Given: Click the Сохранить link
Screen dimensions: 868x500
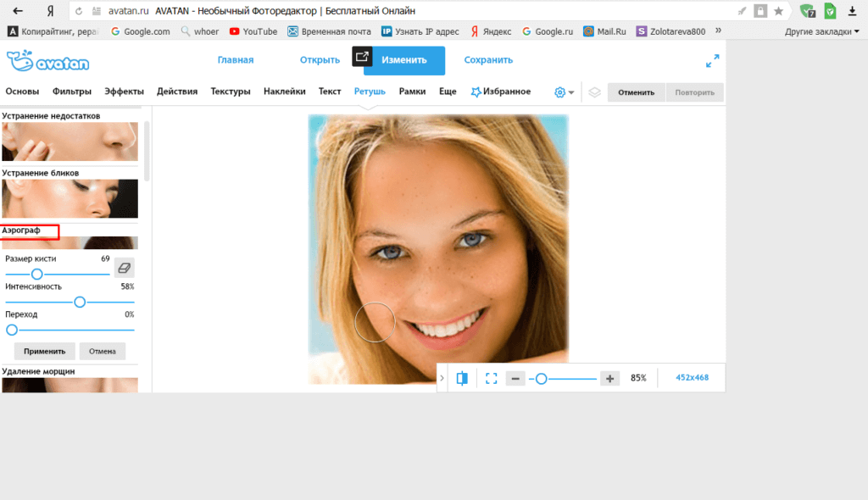Looking at the screenshot, I should (x=488, y=60).
